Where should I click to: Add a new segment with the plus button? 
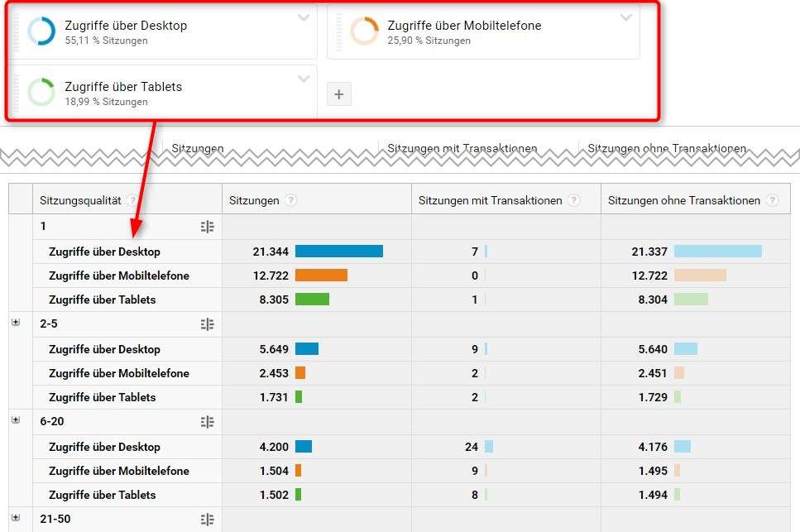pyautogui.click(x=338, y=94)
